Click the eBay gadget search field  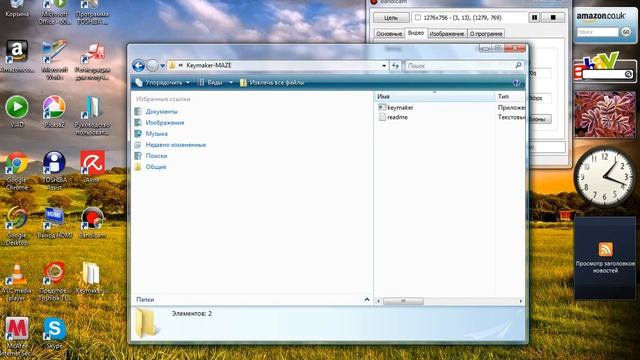pyautogui.click(x=603, y=74)
